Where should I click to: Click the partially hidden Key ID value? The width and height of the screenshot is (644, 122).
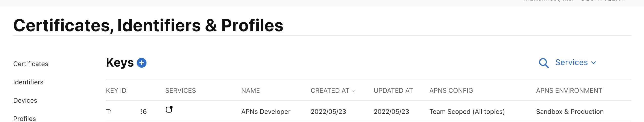tap(126, 112)
